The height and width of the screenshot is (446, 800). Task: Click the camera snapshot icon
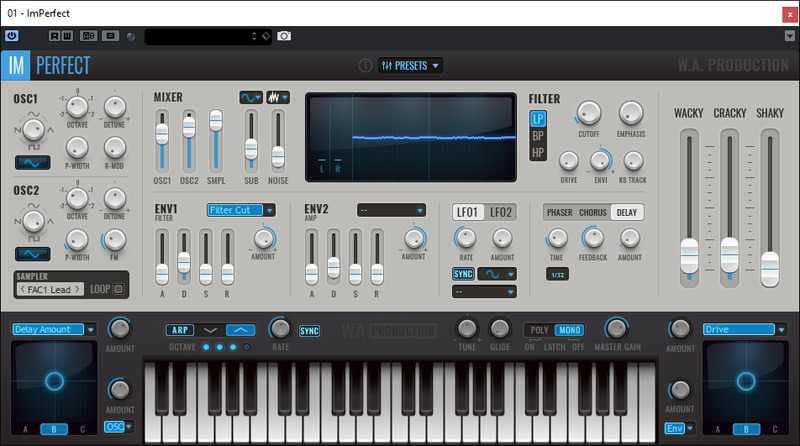point(284,36)
